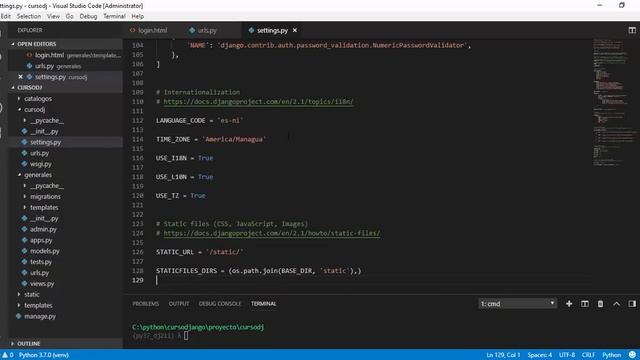The width and height of the screenshot is (640, 360).
Task: Open wsgi.py in cursodj folder
Action: tap(40, 164)
